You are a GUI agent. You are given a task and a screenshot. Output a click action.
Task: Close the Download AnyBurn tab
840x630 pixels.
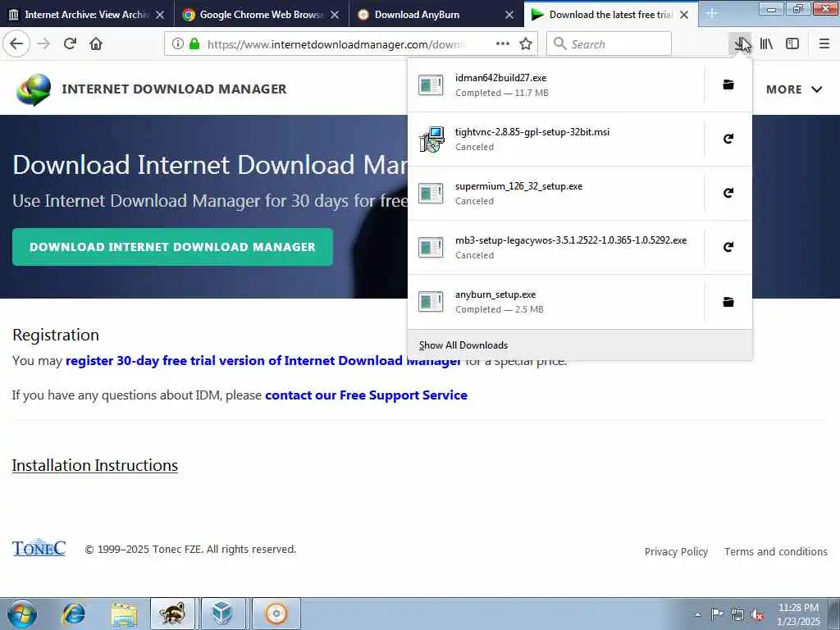coord(509,15)
